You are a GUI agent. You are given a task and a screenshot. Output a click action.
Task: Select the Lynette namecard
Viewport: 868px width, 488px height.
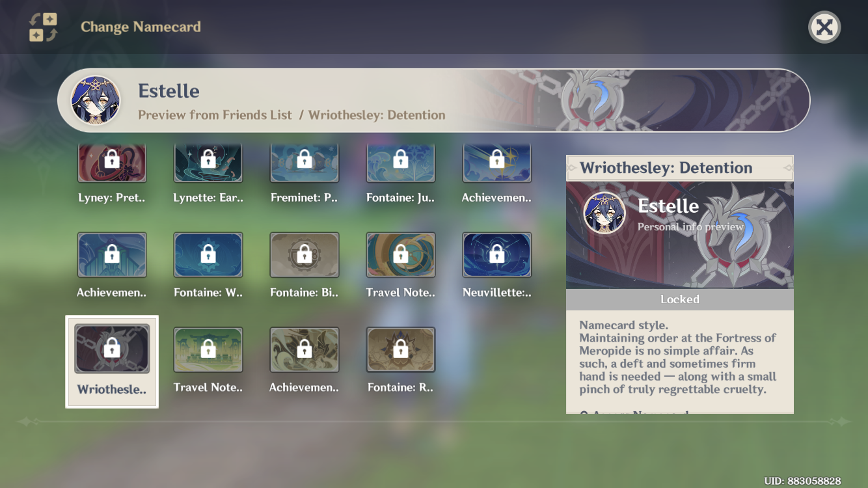pos(208,162)
